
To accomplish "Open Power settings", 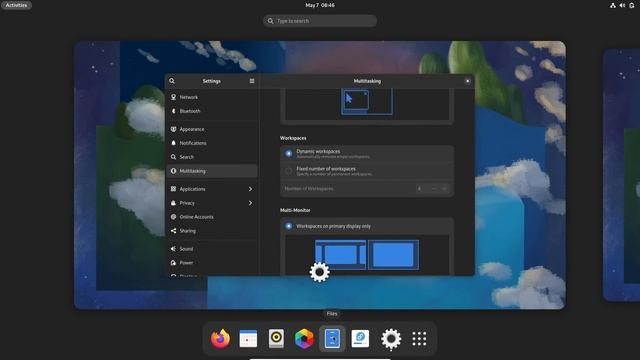I will (x=212, y=262).
